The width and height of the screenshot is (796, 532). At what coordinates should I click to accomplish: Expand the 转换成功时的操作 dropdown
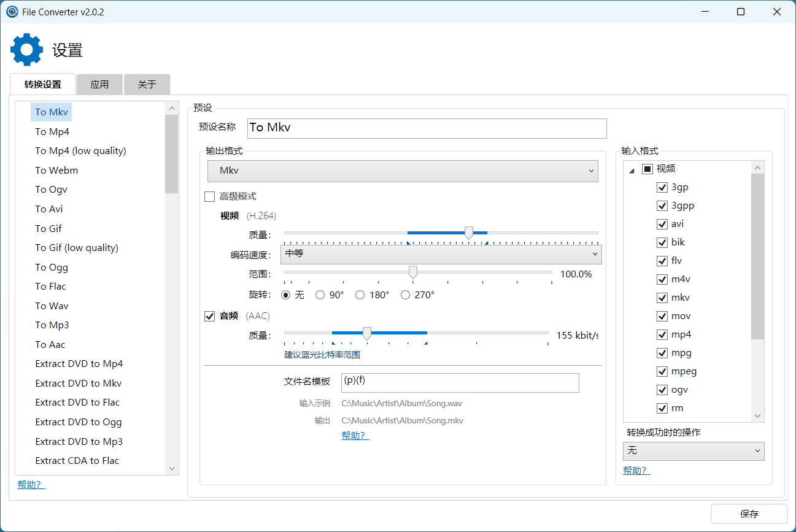694,451
